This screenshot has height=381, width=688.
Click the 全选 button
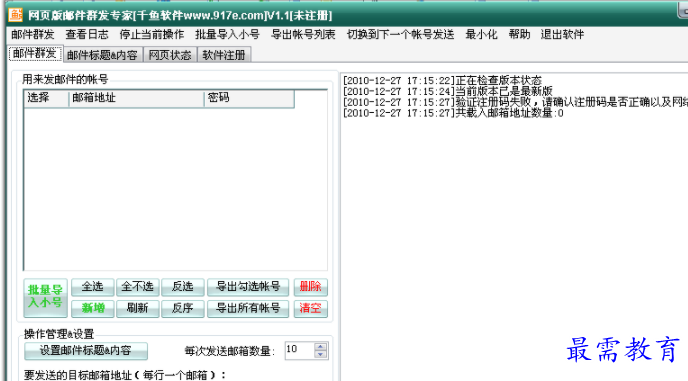click(93, 287)
